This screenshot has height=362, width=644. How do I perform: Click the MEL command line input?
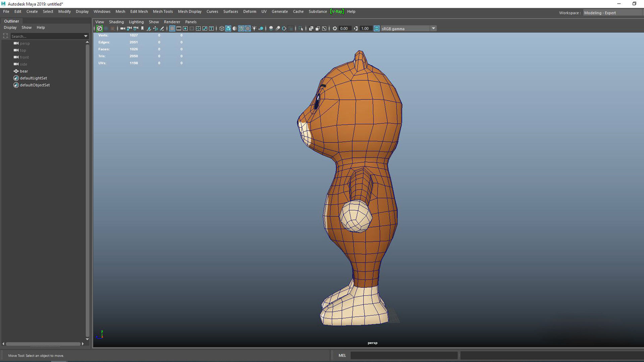tap(404, 355)
